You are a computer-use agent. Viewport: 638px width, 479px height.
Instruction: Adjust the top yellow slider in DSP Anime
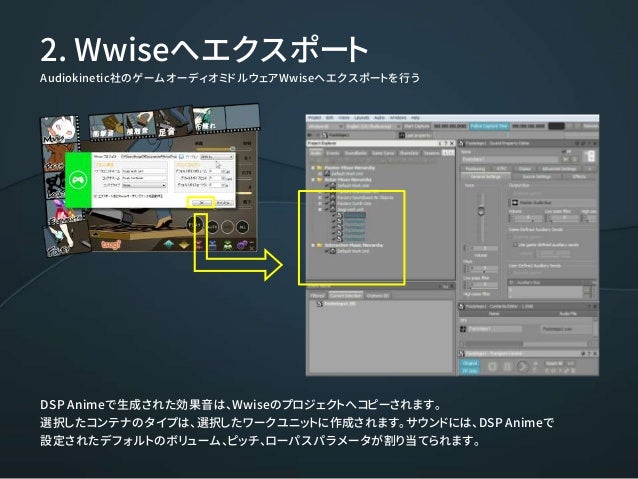coord(233,149)
